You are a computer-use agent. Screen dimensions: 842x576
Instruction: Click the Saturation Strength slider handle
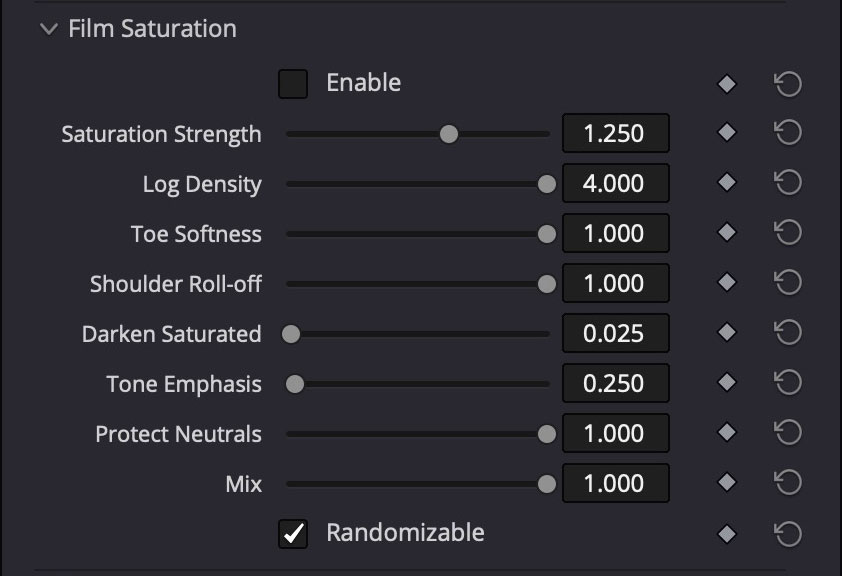[449, 133]
